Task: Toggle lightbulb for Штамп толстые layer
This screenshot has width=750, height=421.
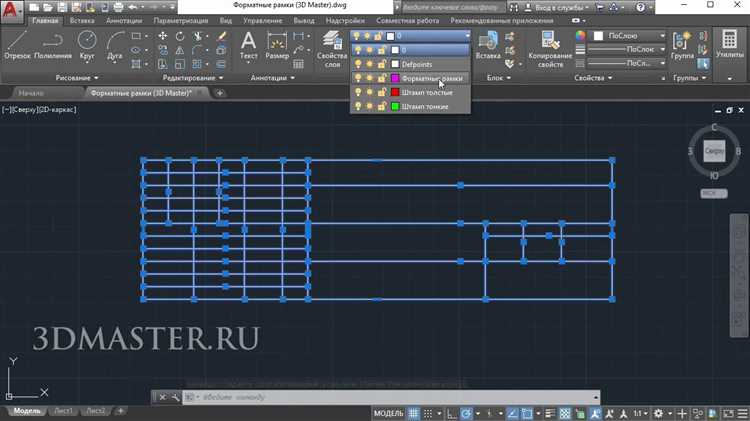Action: pyautogui.click(x=357, y=91)
